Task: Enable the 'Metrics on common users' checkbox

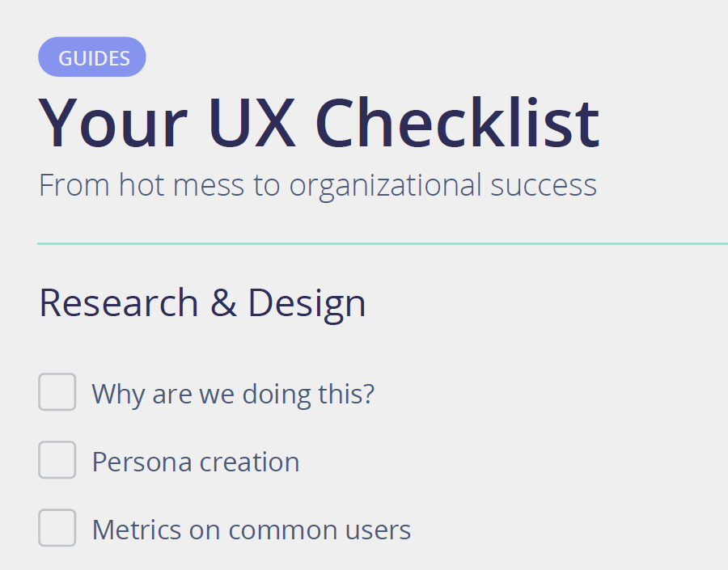Action: pyautogui.click(x=57, y=528)
